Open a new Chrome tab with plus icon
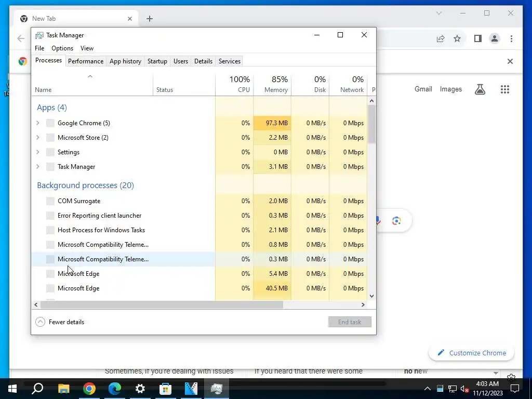Image resolution: width=532 pixels, height=399 pixels. click(x=150, y=19)
